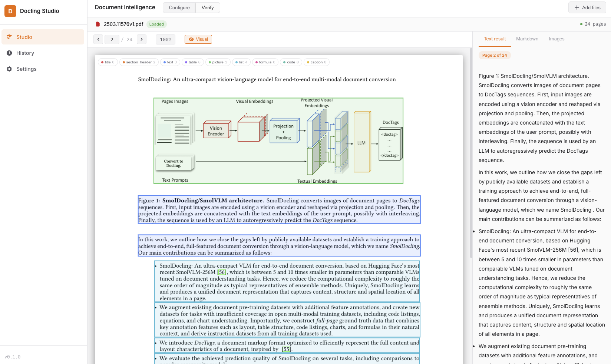Open the History sidebar section
The image size is (611, 364).
[x=43, y=53]
